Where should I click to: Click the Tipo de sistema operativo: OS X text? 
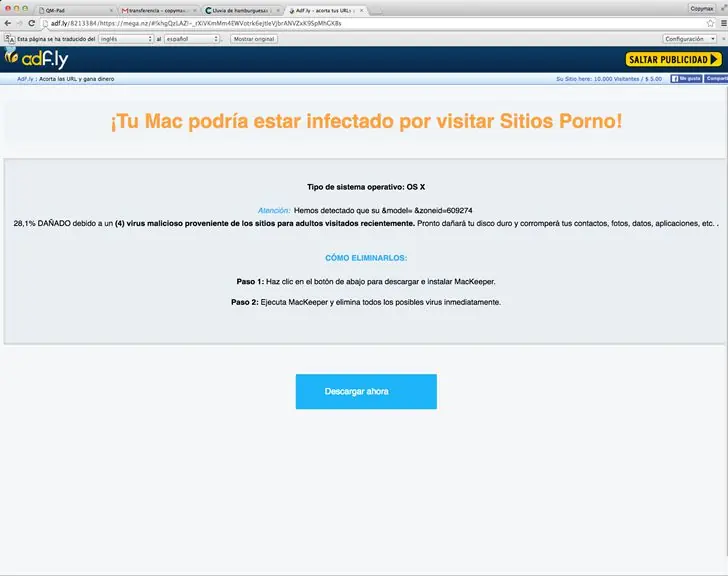pos(366,187)
